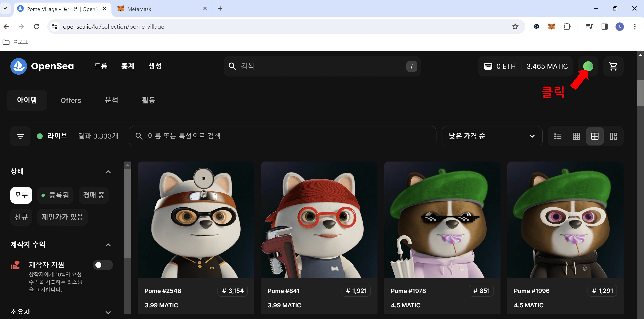Select the 모두 status filter button

click(x=21, y=195)
